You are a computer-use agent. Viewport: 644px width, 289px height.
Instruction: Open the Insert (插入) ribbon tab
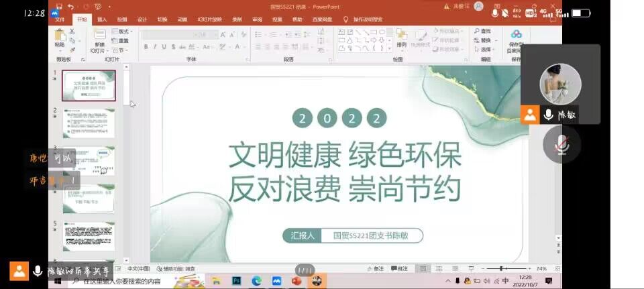coord(102,19)
